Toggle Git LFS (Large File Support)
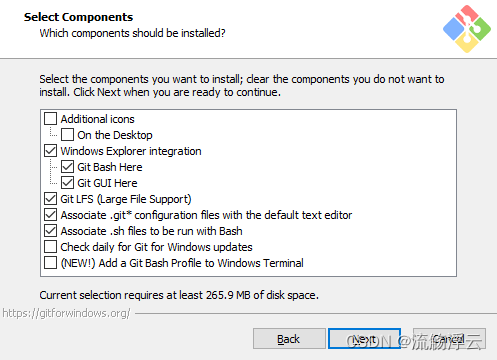The width and height of the screenshot is (497, 360). (50, 199)
